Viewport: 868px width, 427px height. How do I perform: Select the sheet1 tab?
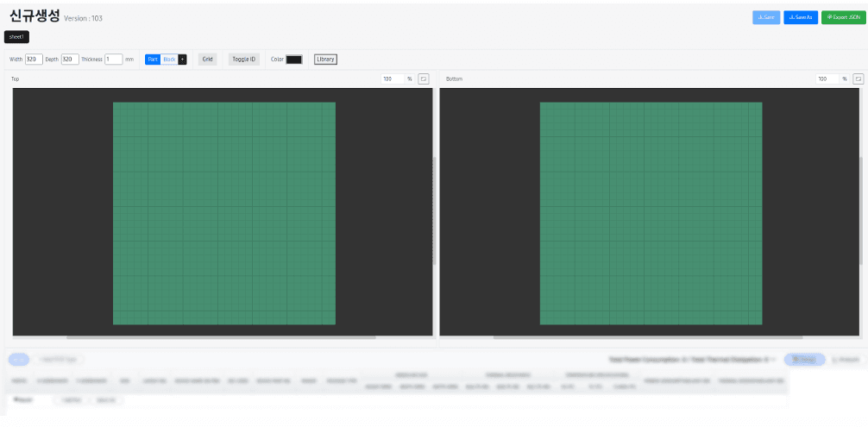(16, 37)
